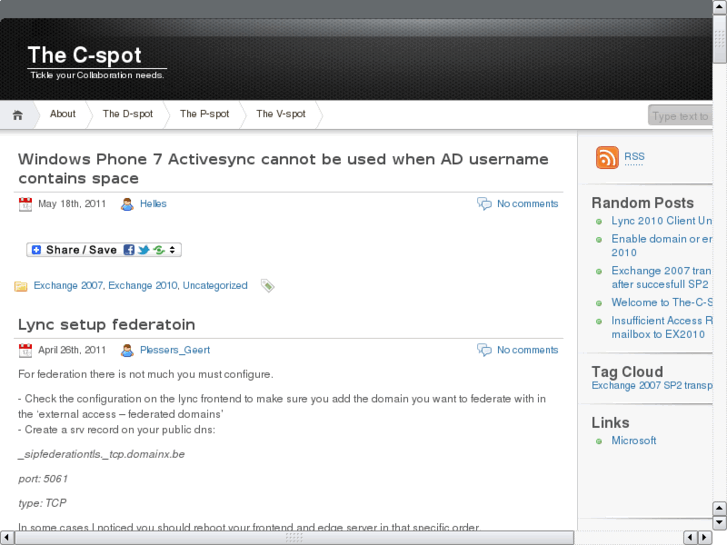This screenshot has height=545, width=727.
Task: Open author link Helles
Action: 153,204
